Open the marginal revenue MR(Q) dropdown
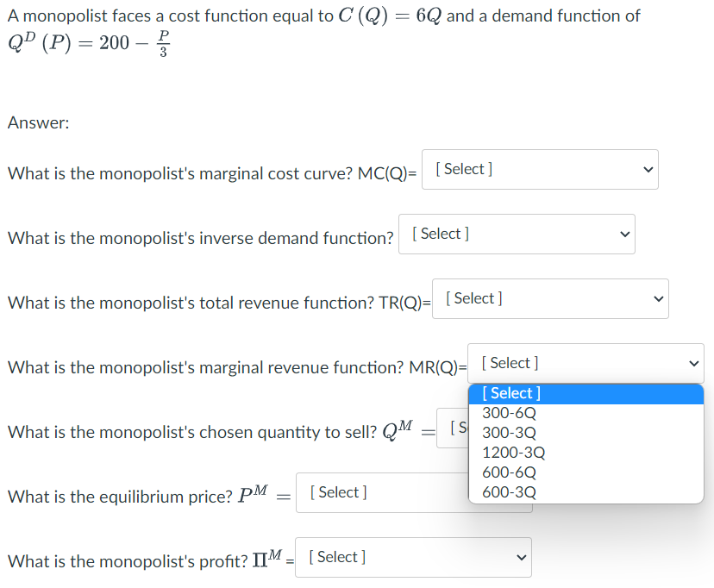This screenshot has height=588, width=714. (585, 363)
